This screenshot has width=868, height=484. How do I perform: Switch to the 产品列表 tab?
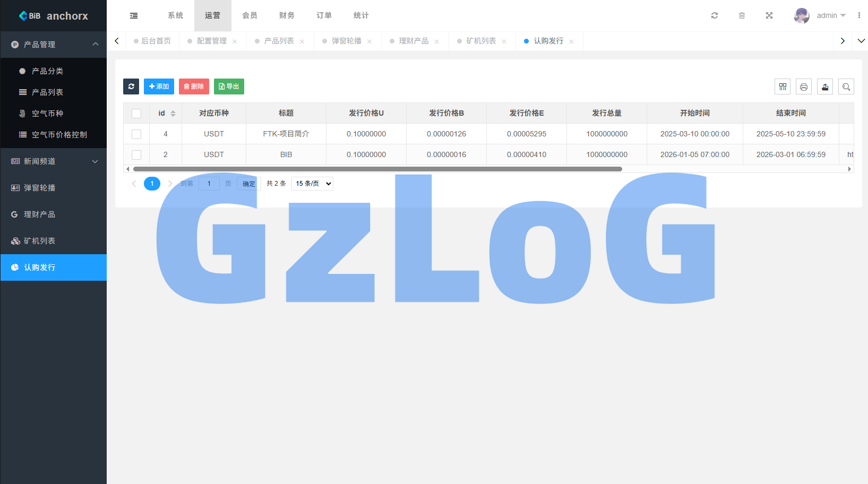point(279,41)
